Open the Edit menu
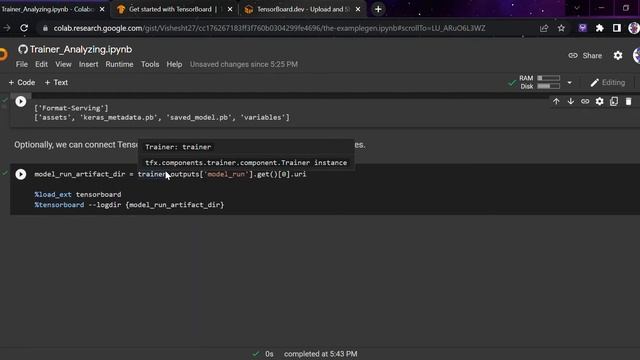Screen dimensions: 640x360 41,64
